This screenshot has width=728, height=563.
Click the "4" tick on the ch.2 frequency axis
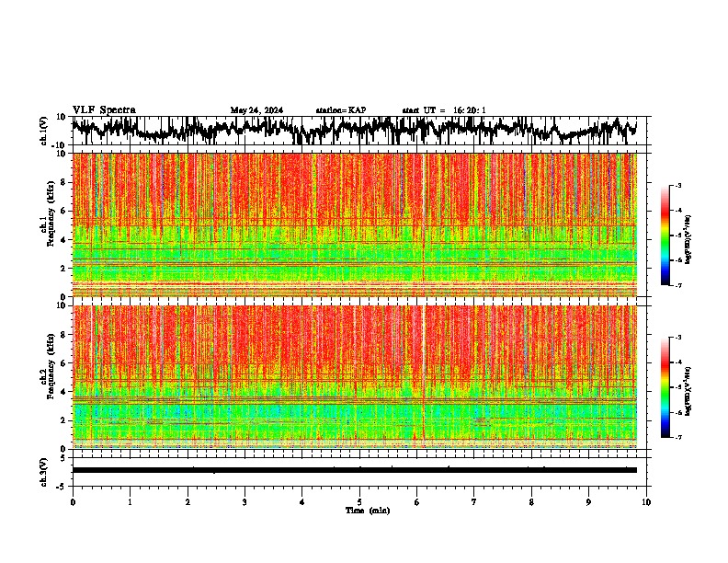[63, 392]
